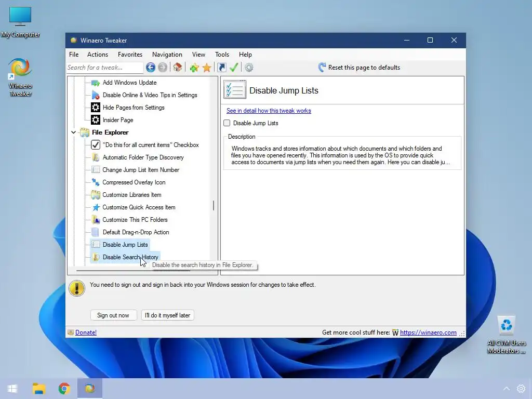
Task: Add this tweak to favorites (green plus star)
Action: coord(194,68)
